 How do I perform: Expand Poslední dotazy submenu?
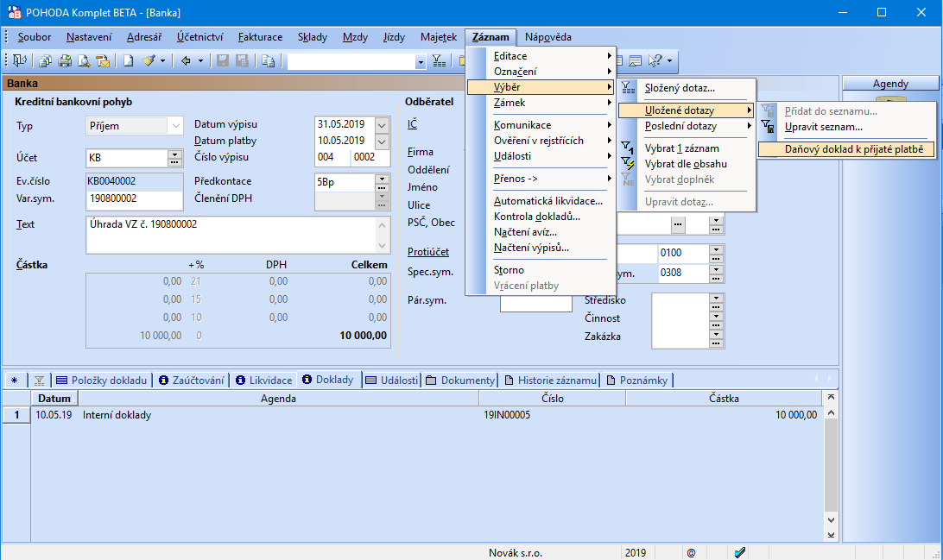[687, 126]
